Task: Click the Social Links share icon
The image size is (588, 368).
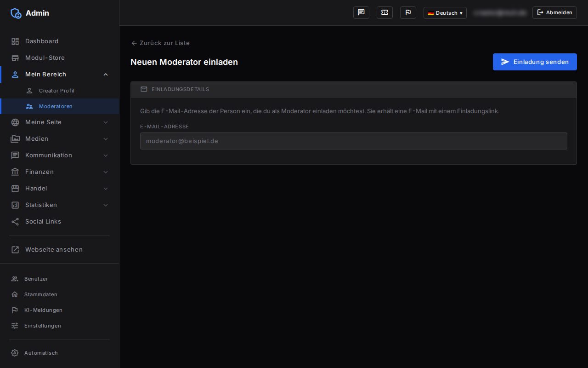Action: [15, 222]
